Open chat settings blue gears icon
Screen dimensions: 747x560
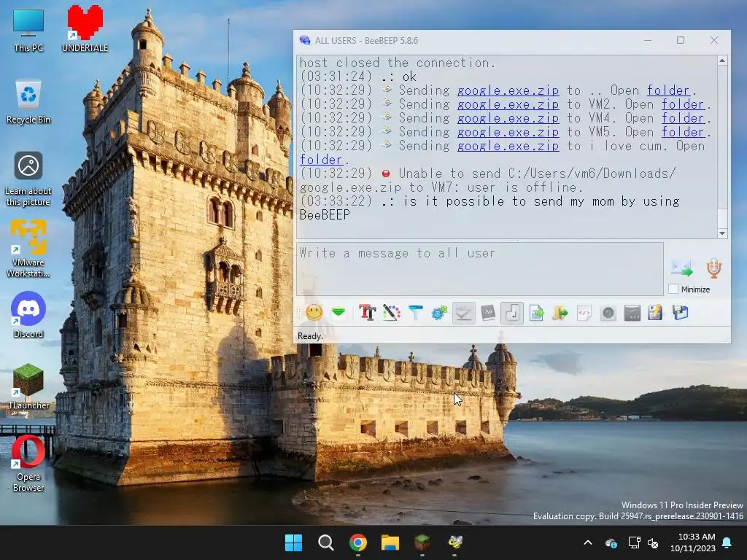439,313
